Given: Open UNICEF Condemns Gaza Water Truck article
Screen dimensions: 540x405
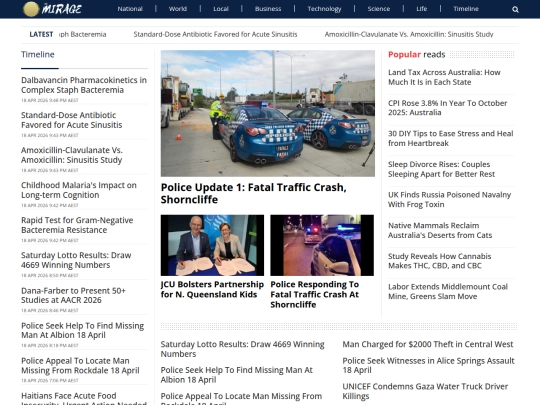Looking at the screenshot, I should pyautogui.click(x=425, y=391).
